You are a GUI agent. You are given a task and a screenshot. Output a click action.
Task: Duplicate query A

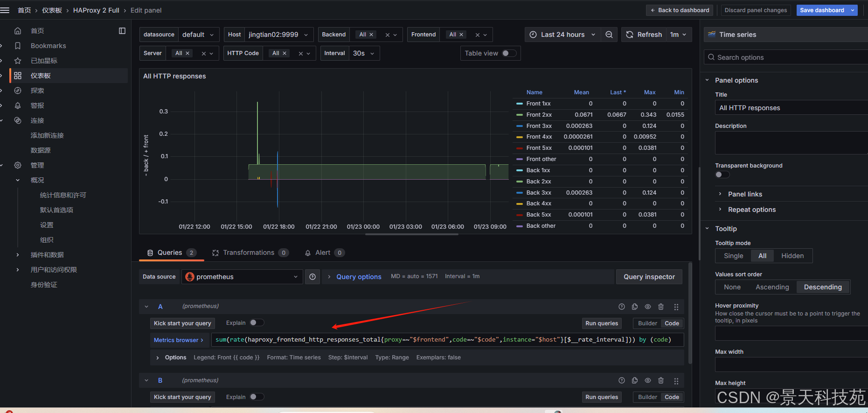[x=635, y=307]
